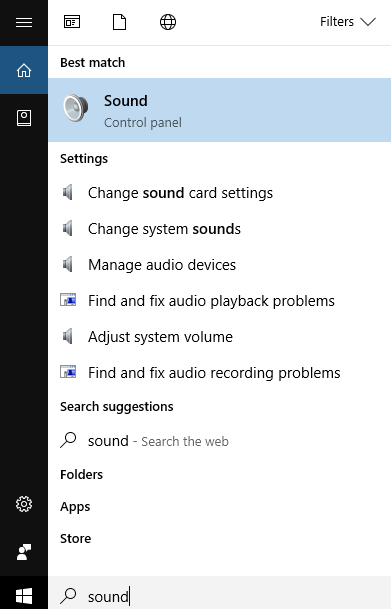Open Find and fix audio playback problems
The width and height of the screenshot is (391, 609).
coord(219,301)
